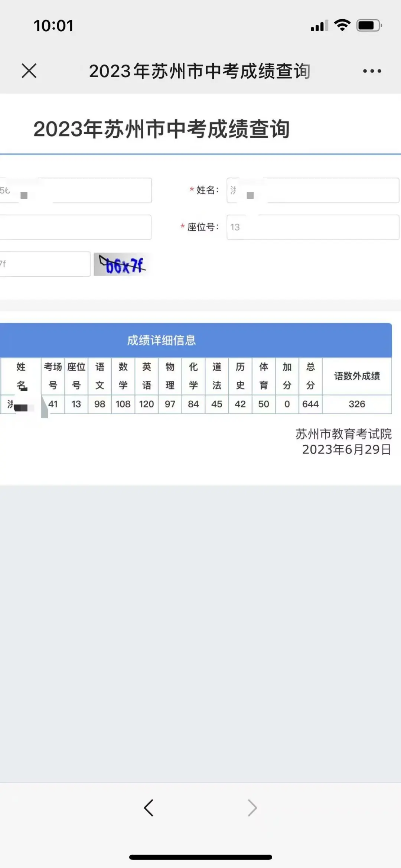The width and height of the screenshot is (401, 868).
Task: Select the 体育 score 50
Action: (263, 404)
